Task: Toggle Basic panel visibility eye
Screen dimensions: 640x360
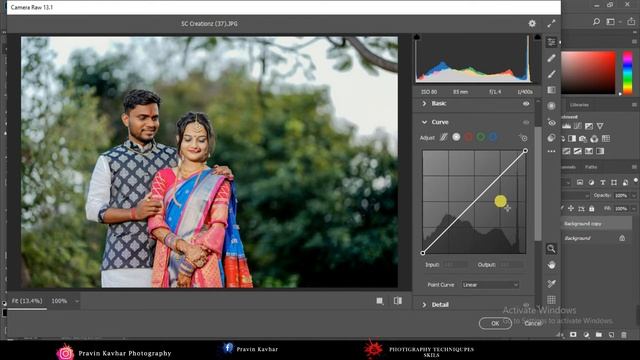Action: point(526,104)
